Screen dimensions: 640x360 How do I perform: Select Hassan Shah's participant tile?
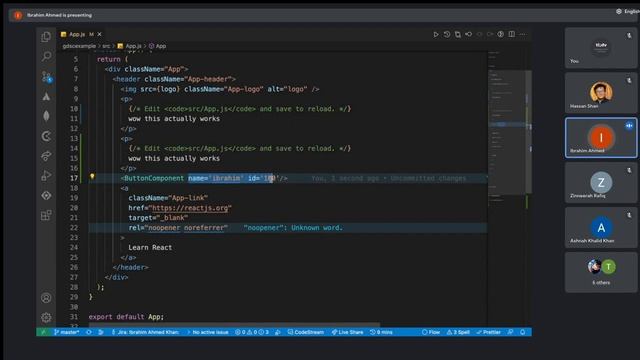tap(601, 93)
